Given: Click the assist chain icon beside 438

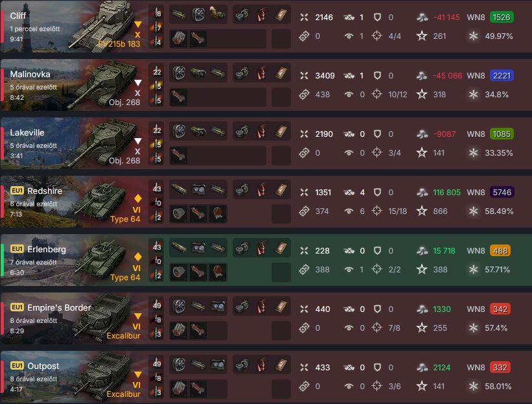Looking at the screenshot, I should click(x=304, y=95).
